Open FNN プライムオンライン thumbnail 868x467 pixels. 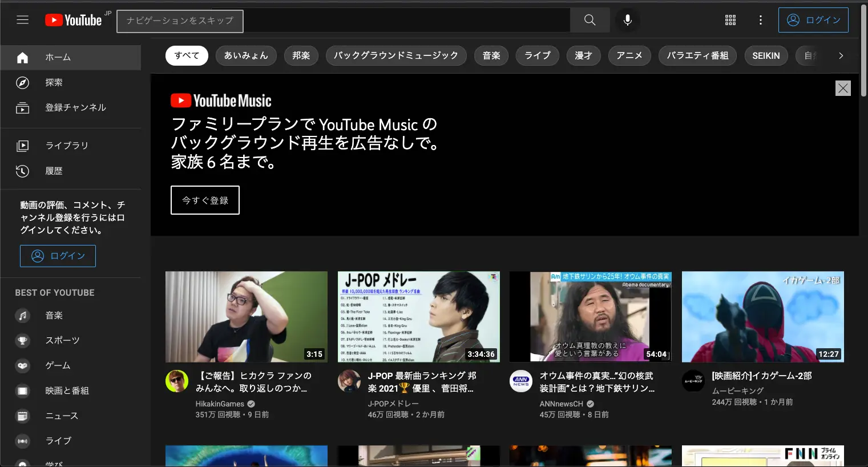[x=763, y=456]
